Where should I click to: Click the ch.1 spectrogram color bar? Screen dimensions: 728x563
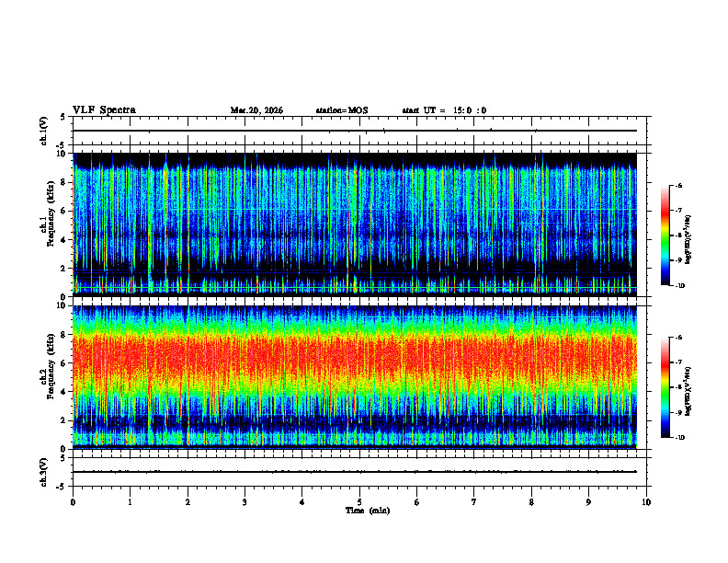click(665, 236)
